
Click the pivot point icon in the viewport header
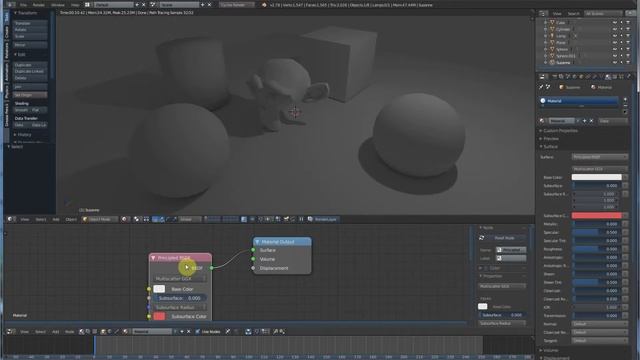pyautogui.click(x=137, y=220)
